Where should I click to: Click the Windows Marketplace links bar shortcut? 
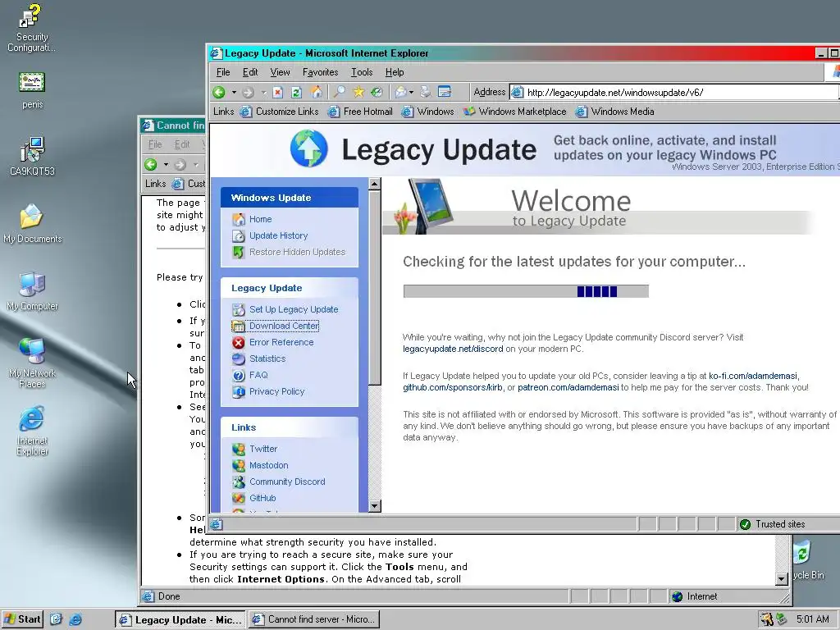tap(515, 112)
